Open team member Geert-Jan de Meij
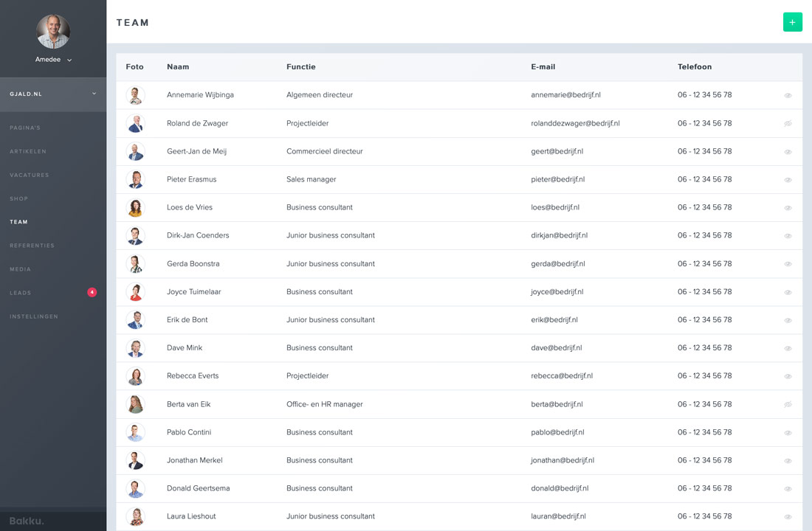This screenshot has width=812, height=531. (196, 151)
